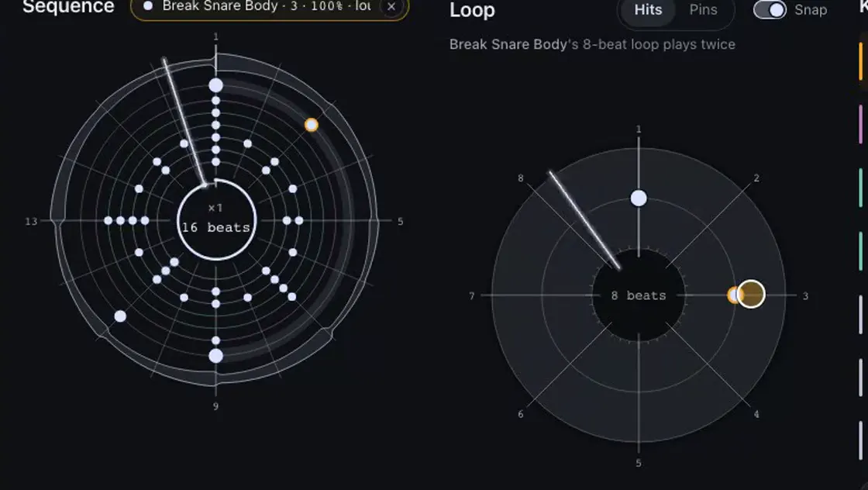The width and height of the screenshot is (868, 490).
Task: Select the small orange-ringed hit on beat 3 spoke
Action: click(733, 295)
